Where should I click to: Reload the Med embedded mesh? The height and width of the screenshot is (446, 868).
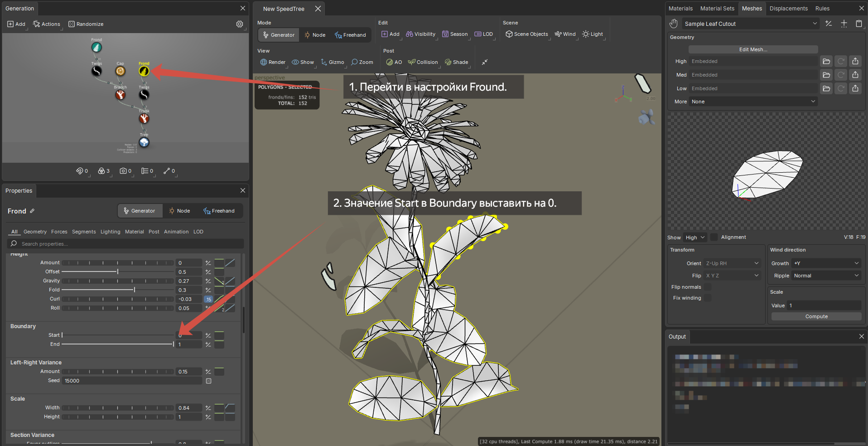point(841,75)
